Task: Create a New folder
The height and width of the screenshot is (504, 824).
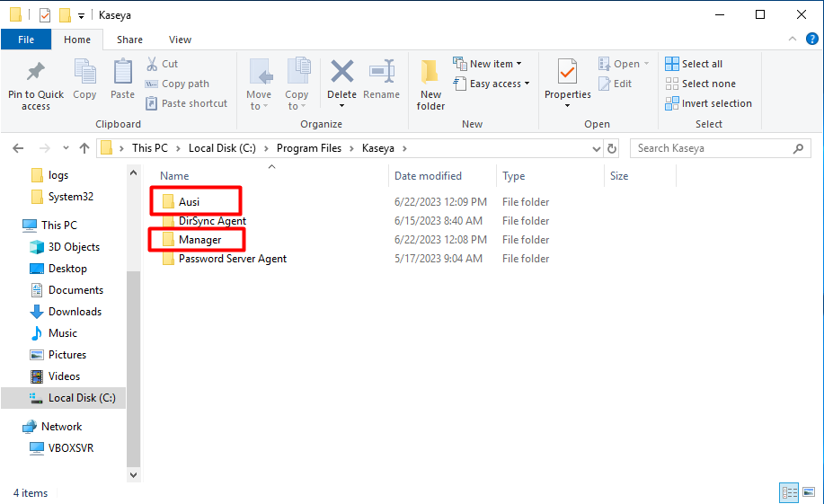Action: point(430,84)
